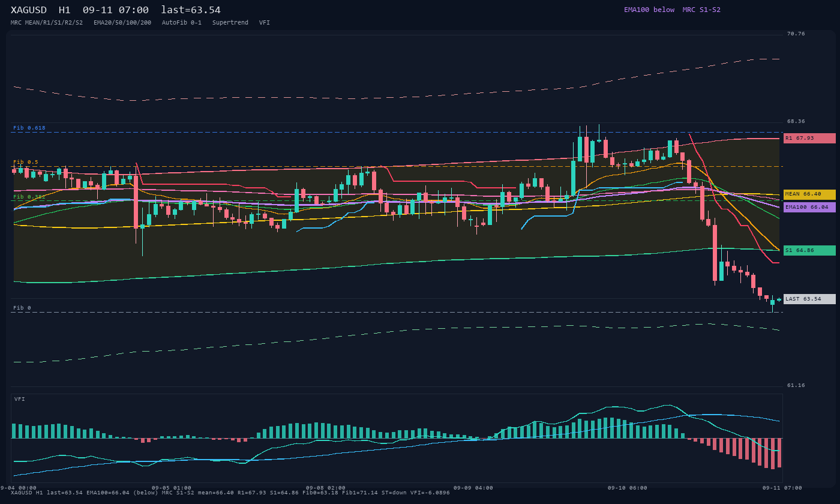Click the 09-11 07:00 header timestamp
The image size is (840, 504).
pyautogui.click(x=116, y=10)
